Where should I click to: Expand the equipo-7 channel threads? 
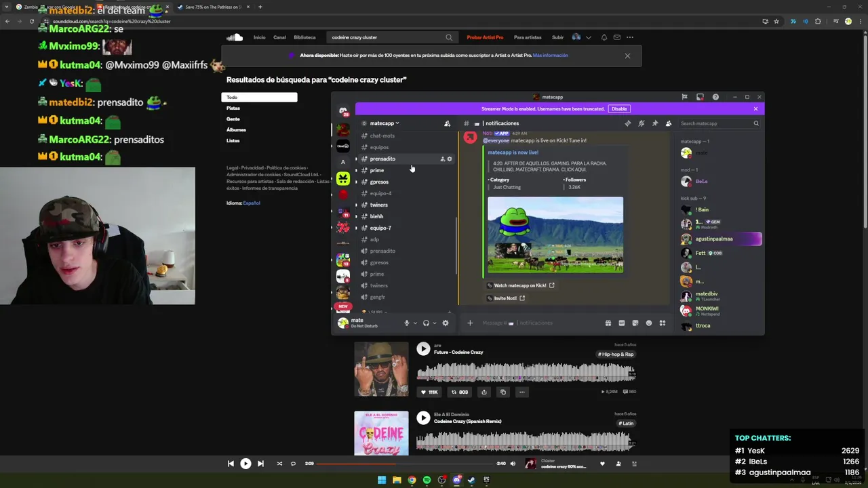click(x=356, y=228)
